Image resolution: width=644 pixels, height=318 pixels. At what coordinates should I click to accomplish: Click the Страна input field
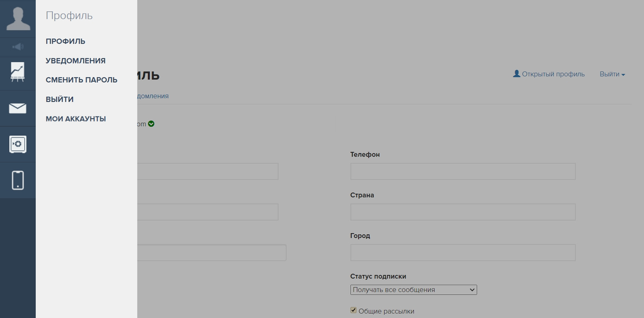[x=463, y=212]
